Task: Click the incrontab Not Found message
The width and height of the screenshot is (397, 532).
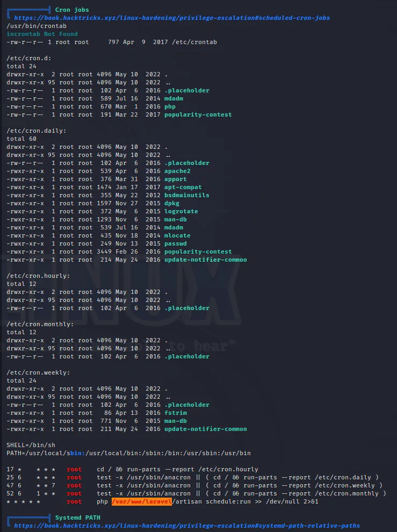Action: pos(42,34)
